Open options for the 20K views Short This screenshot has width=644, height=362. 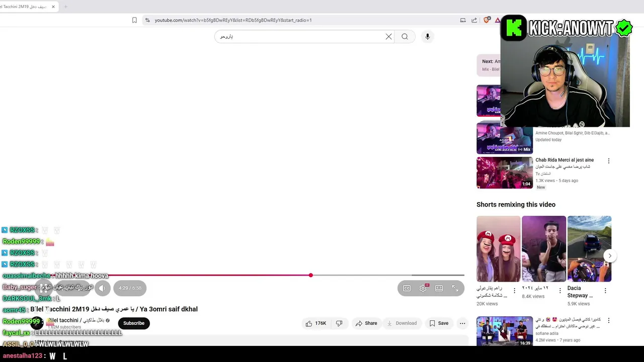tap(514, 291)
